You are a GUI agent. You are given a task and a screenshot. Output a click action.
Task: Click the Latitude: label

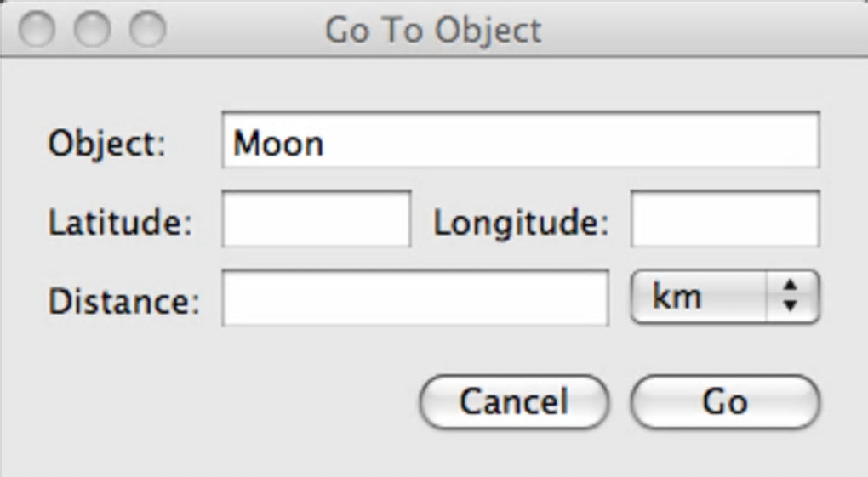pos(120,222)
